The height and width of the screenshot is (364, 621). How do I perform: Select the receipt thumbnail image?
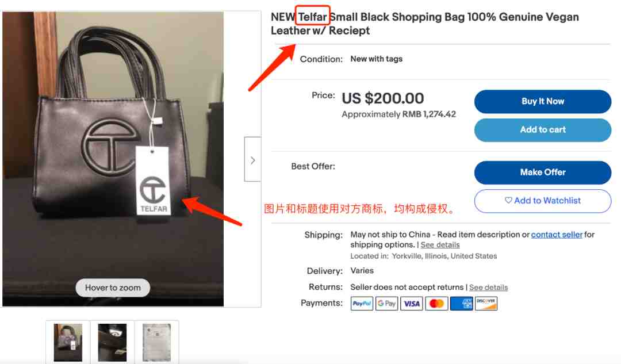tap(157, 342)
